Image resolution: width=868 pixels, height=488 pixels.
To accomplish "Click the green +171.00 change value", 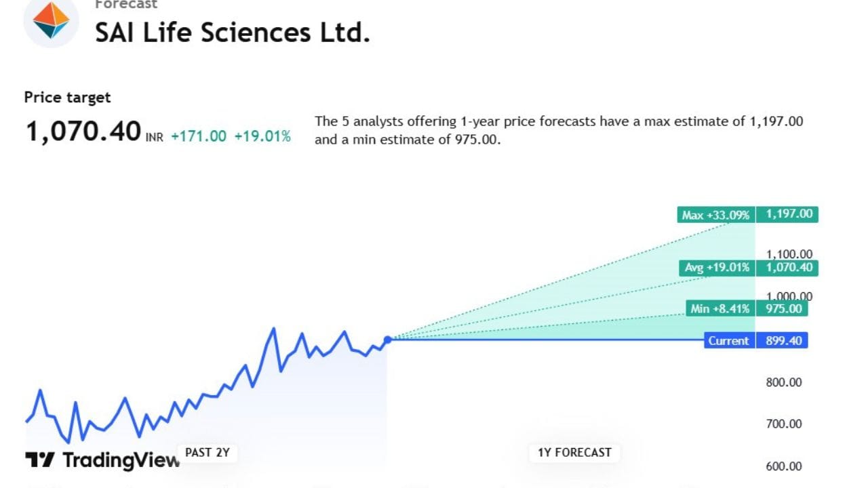I will click(199, 136).
